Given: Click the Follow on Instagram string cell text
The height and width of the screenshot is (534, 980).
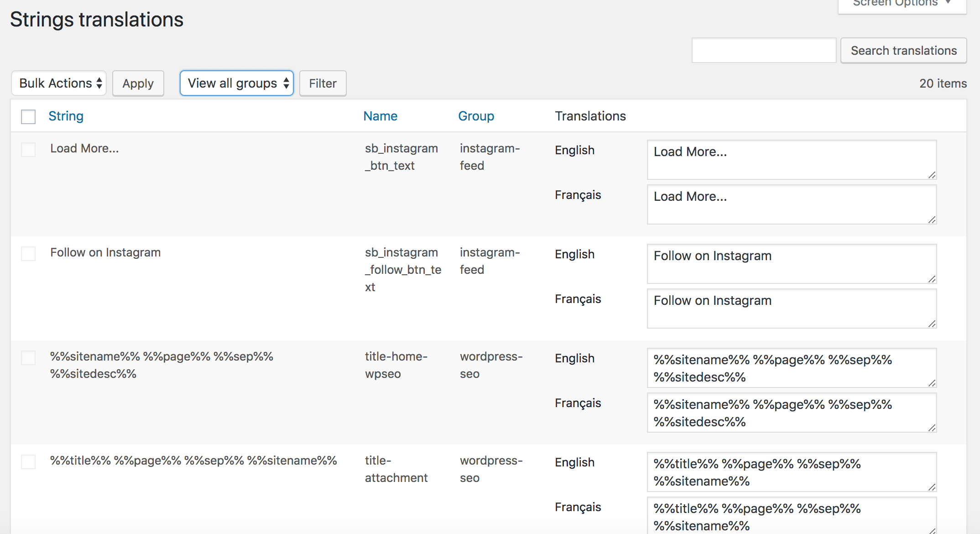Looking at the screenshot, I should click(105, 252).
